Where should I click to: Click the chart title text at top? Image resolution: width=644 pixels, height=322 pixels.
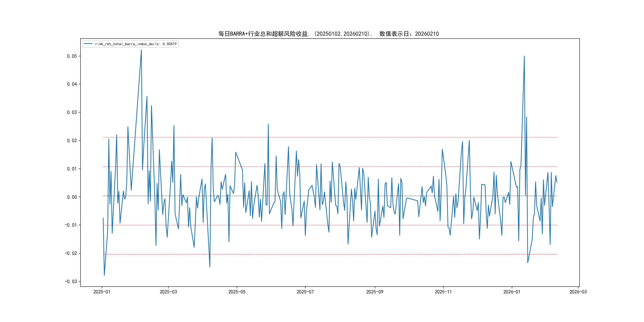pyautogui.click(x=329, y=34)
